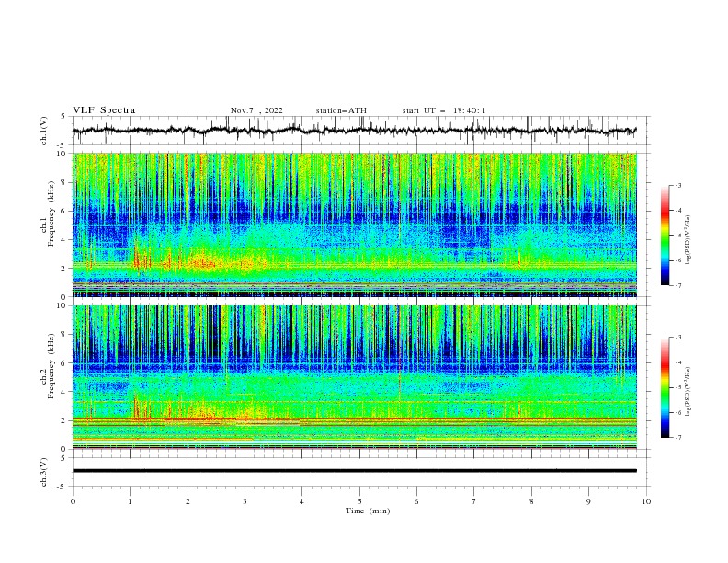This screenshot has height=563, width=728.
Task: Select the date text "Nov.7 , 2022"
Action: (256, 110)
